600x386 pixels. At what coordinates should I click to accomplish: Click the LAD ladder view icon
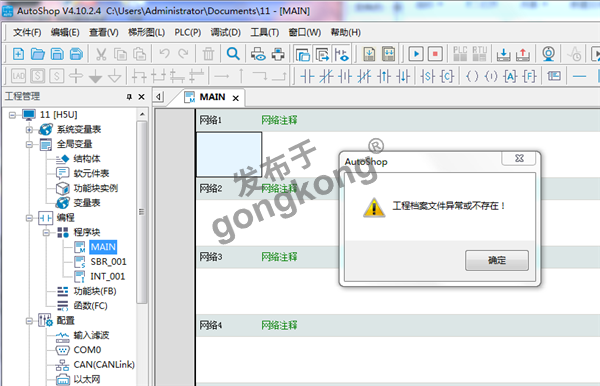pyautogui.click(x=18, y=76)
